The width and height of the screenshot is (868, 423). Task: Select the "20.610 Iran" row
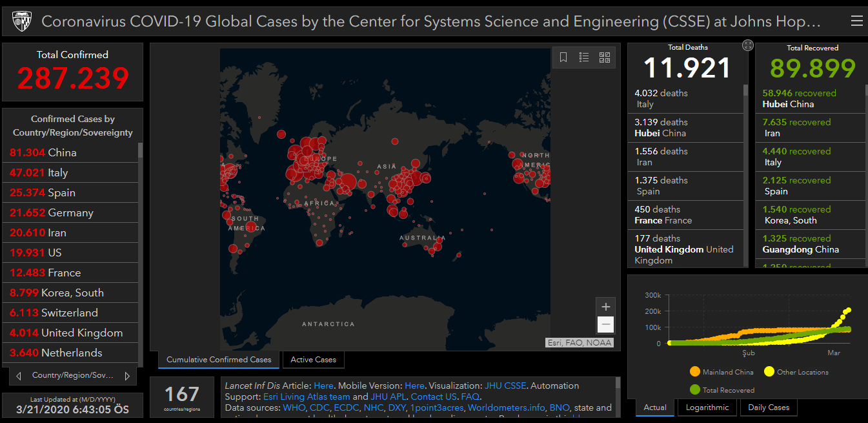[x=70, y=233]
